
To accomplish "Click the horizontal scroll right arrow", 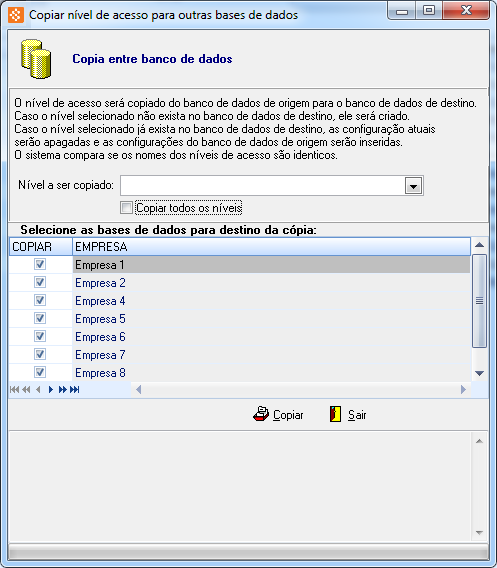I will (x=463, y=390).
